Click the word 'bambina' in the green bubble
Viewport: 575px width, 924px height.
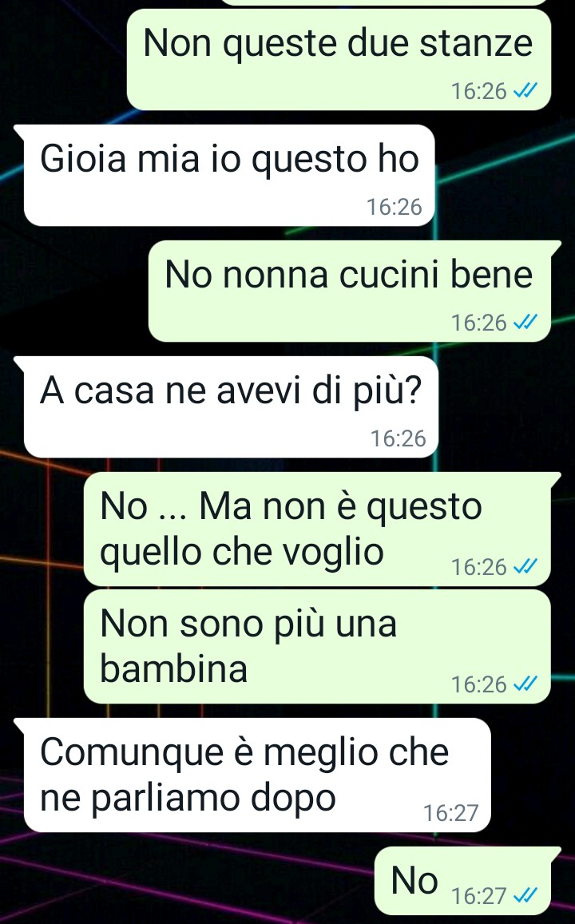pyautogui.click(x=174, y=668)
